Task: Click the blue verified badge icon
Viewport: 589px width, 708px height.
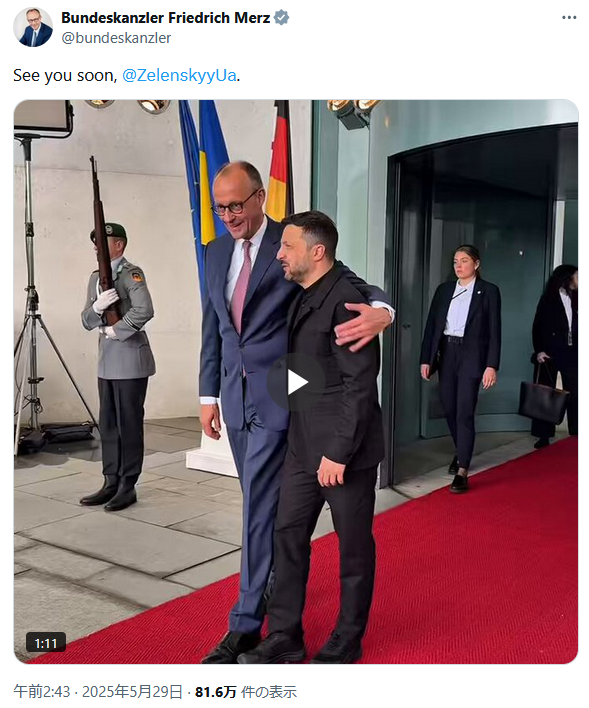Action: tap(282, 18)
